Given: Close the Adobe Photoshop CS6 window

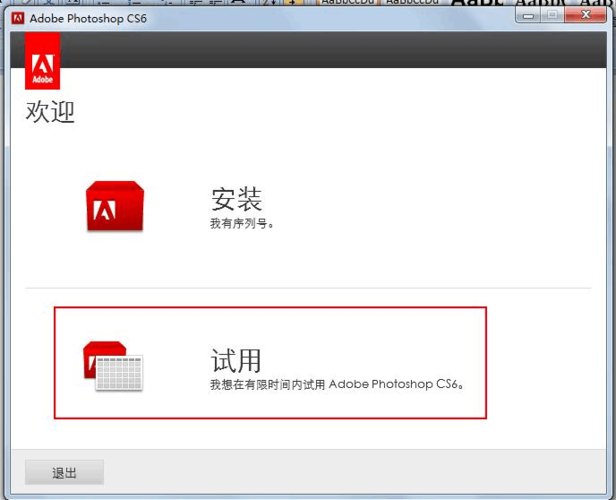Looking at the screenshot, I should coord(585,15).
